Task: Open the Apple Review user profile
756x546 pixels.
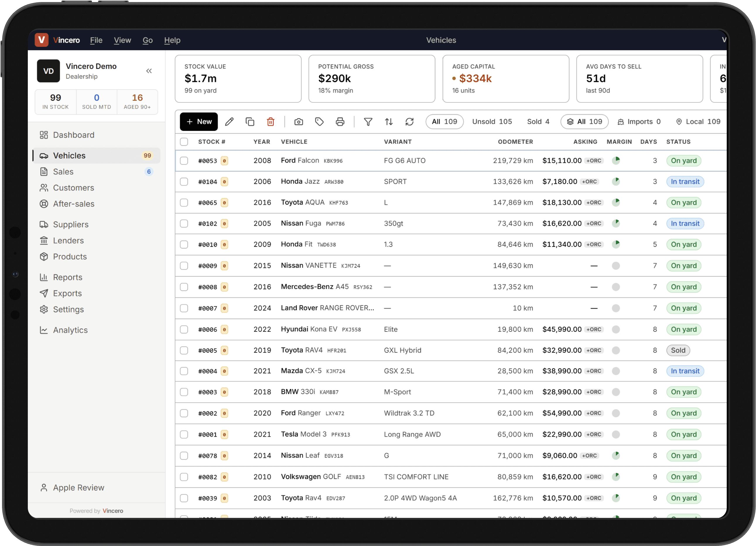Action: pyautogui.click(x=96, y=487)
